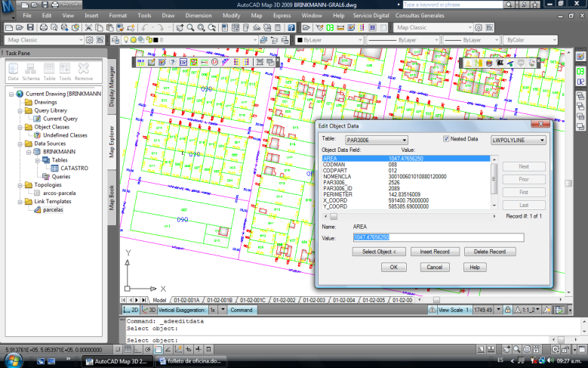Toggle object snap in status bar
This screenshot has height=368, width=588.
click(158, 349)
